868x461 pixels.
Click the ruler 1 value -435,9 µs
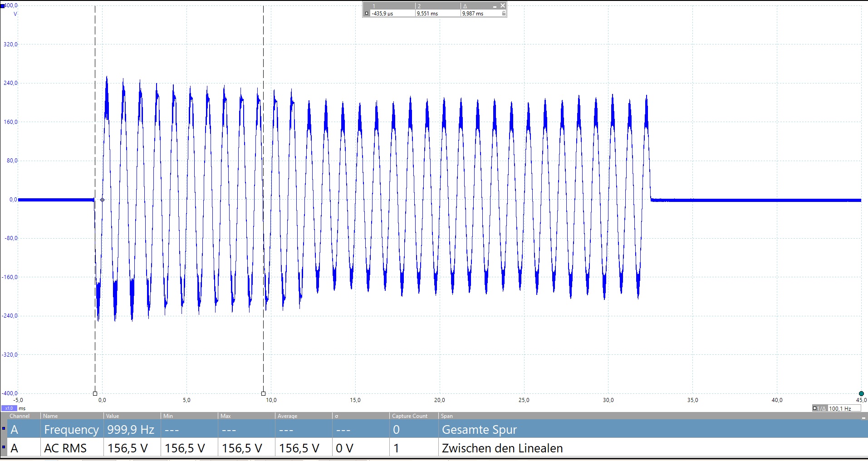tap(383, 14)
